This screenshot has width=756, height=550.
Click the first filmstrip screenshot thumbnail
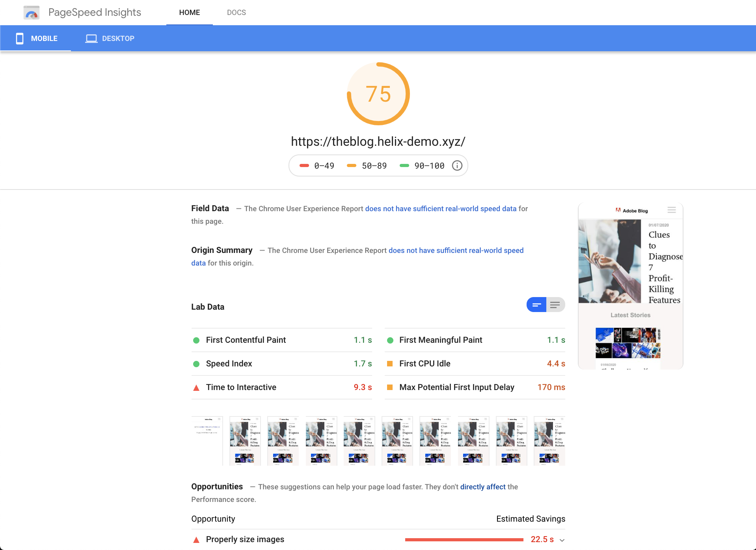click(x=207, y=440)
